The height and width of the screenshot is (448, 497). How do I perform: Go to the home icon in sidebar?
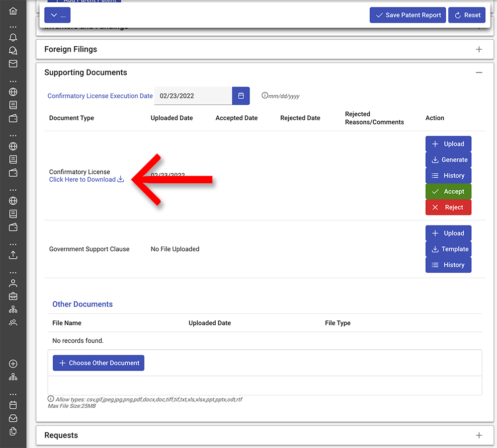[13, 11]
